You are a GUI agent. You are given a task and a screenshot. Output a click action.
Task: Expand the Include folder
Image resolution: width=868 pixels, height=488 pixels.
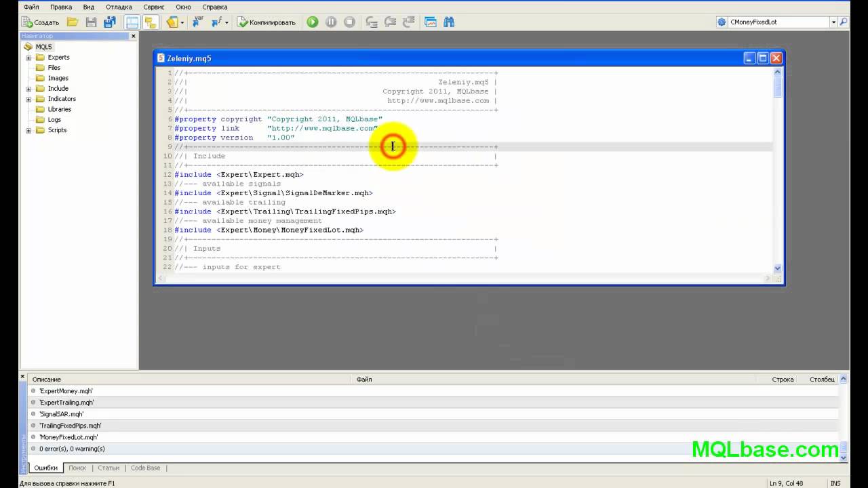tap(29, 89)
